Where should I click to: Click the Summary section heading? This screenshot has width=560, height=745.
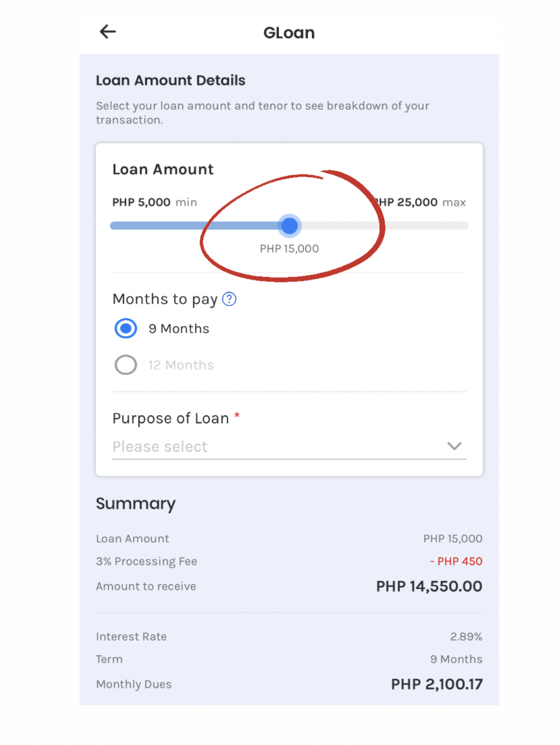[x=135, y=504]
